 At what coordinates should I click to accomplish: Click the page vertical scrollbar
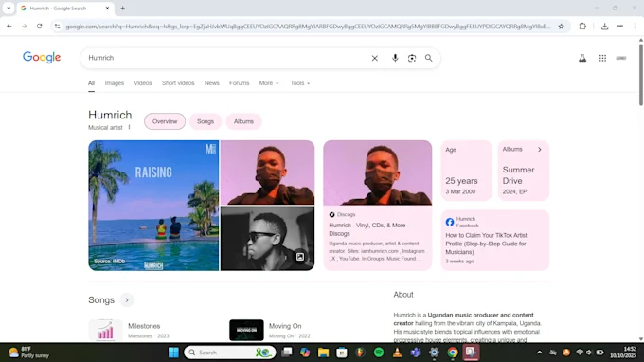click(640, 74)
